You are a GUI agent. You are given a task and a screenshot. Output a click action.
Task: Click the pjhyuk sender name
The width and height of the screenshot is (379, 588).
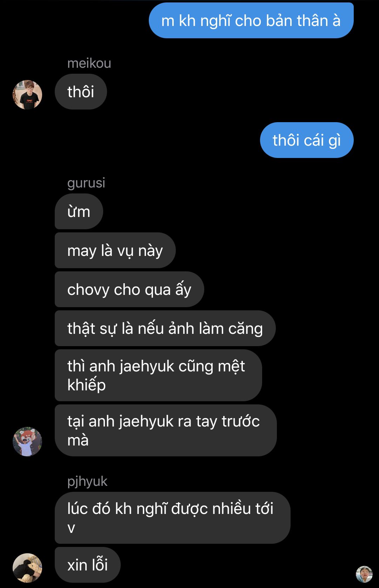point(87,481)
